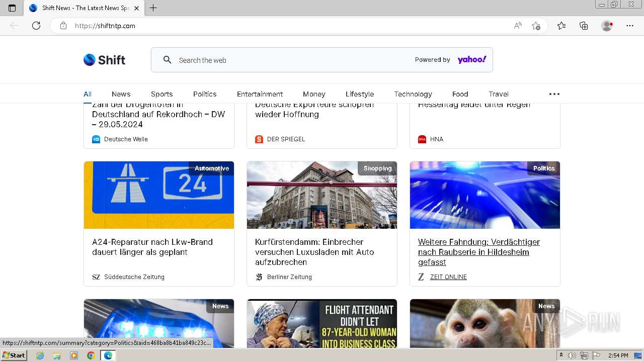Refresh the page
This screenshot has height=362, width=644.
[x=36, y=26]
